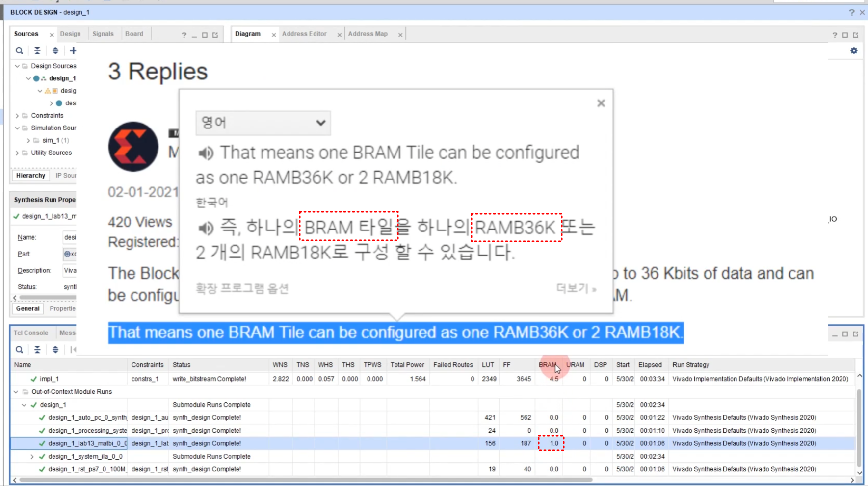The width and height of the screenshot is (868, 486).
Task: Click the Name input field
Action: (x=69, y=237)
